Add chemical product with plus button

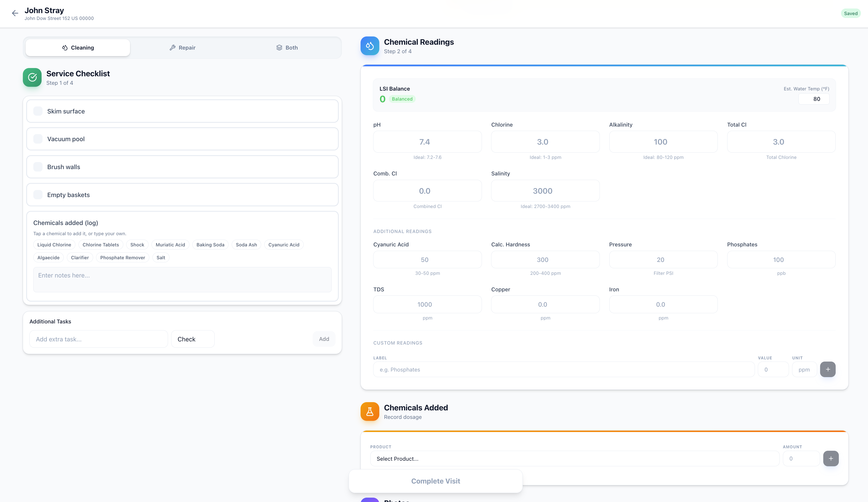[x=831, y=459]
